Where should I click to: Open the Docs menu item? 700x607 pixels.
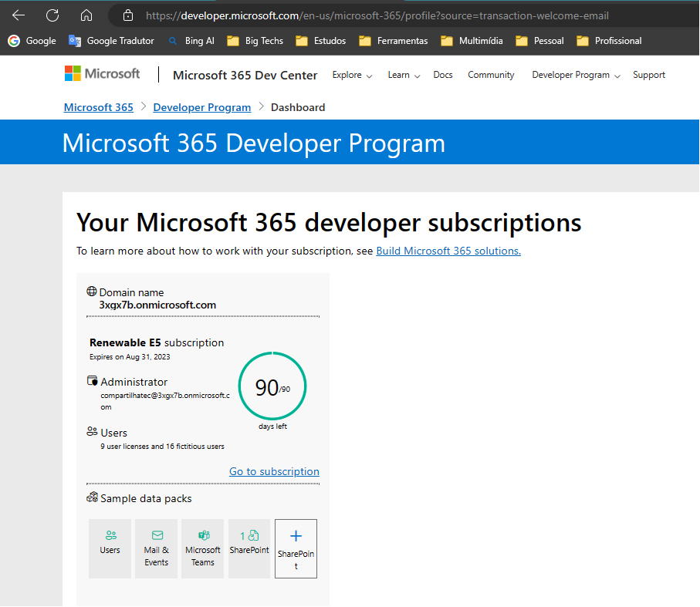442,75
